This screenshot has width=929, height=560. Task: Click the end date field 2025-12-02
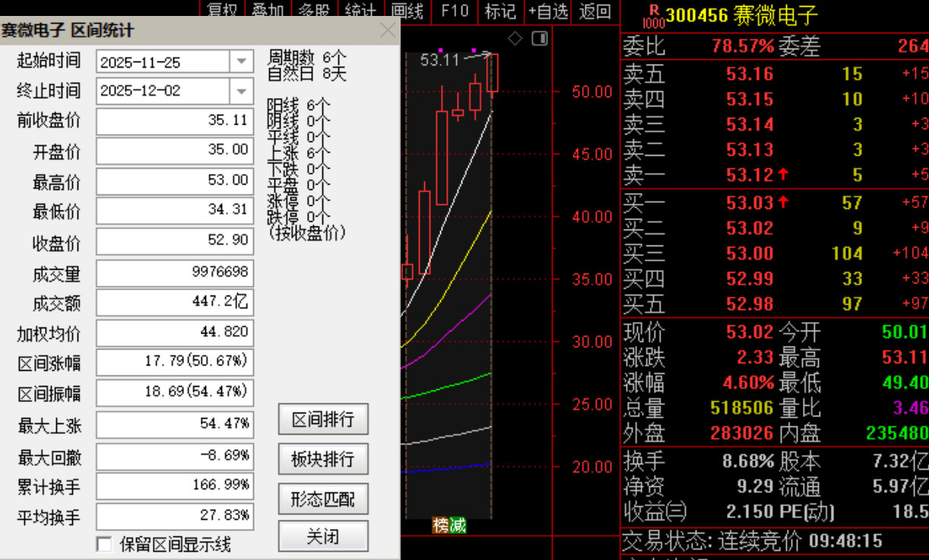[163, 91]
